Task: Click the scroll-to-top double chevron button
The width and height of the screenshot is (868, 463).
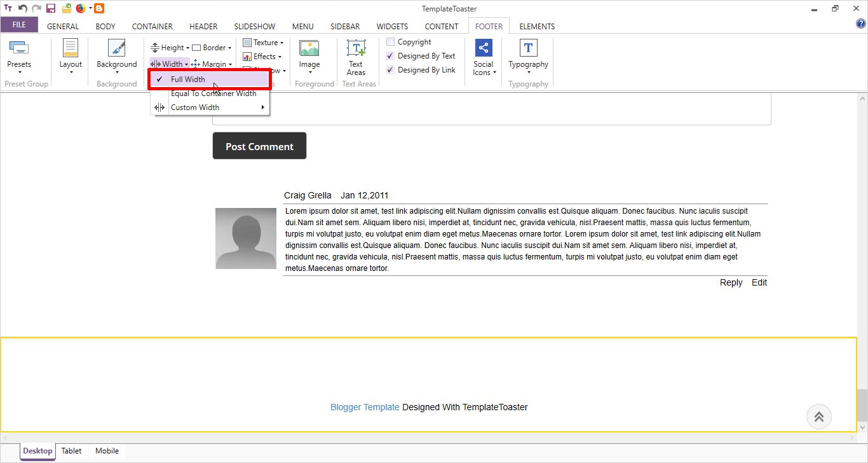Action: coord(819,417)
